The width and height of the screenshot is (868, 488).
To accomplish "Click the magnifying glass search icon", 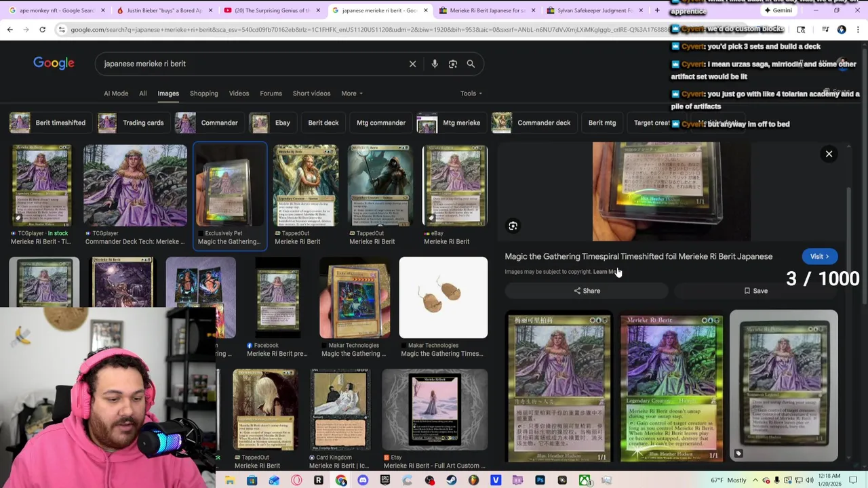I will point(471,64).
